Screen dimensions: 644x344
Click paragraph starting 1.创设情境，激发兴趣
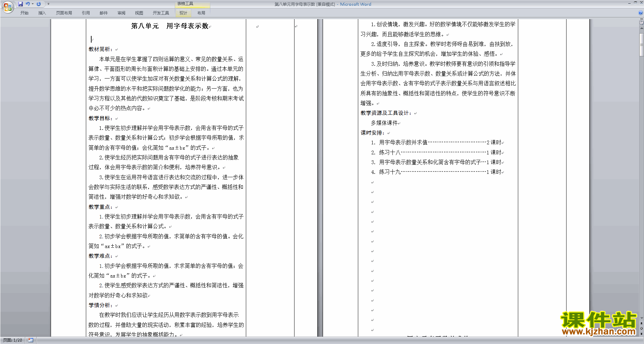click(x=438, y=29)
